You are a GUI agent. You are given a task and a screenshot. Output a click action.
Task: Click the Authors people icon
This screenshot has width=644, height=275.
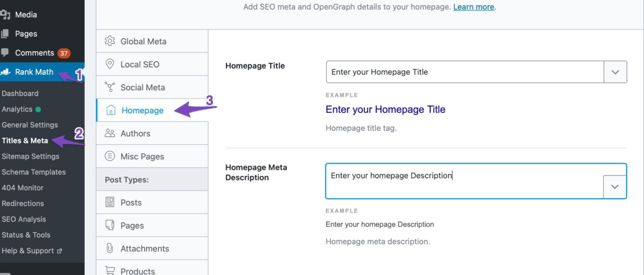click(109, 133)
